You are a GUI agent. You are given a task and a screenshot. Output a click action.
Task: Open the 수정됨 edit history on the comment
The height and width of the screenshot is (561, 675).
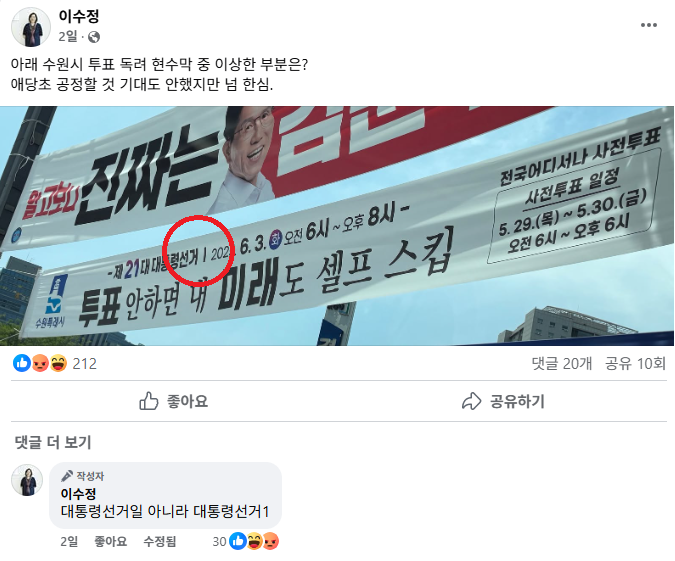[x=160, y=541]
